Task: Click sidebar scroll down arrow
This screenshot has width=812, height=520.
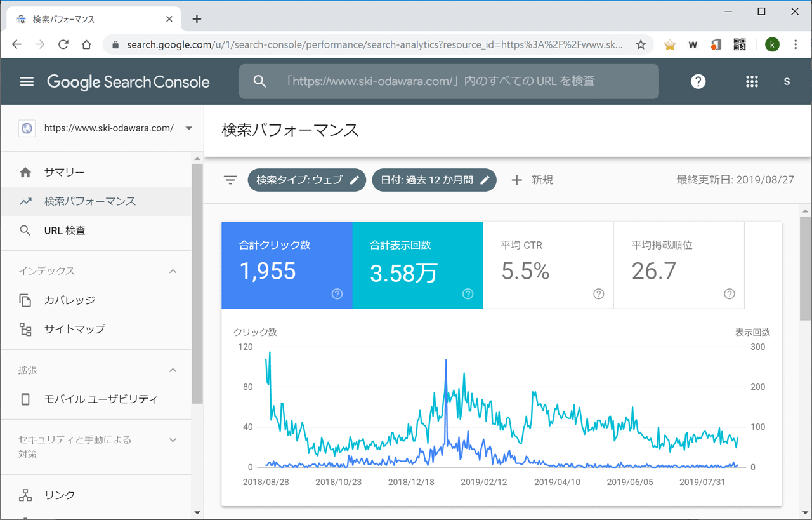Action: click(x=197, y=512)
